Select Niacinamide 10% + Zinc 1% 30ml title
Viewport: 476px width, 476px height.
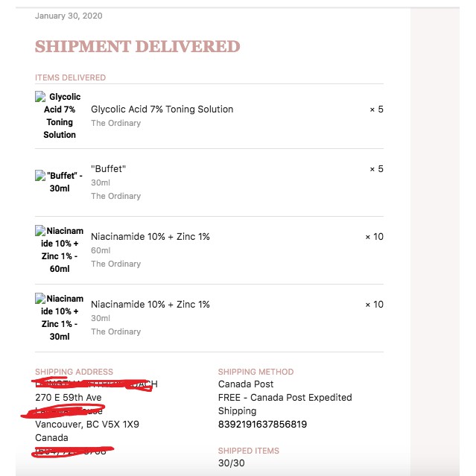150,305
